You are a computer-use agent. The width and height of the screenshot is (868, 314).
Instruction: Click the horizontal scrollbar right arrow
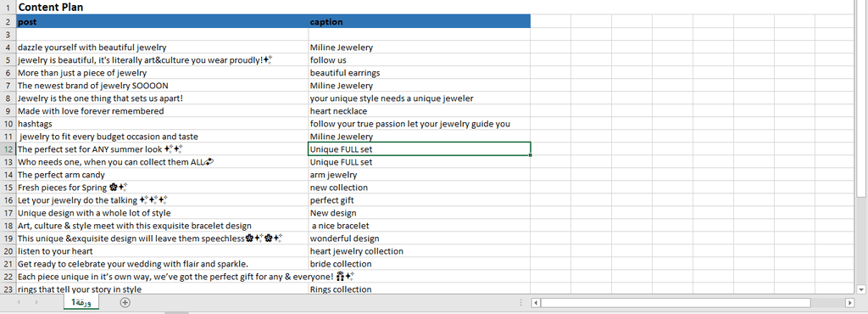point(849,303)
